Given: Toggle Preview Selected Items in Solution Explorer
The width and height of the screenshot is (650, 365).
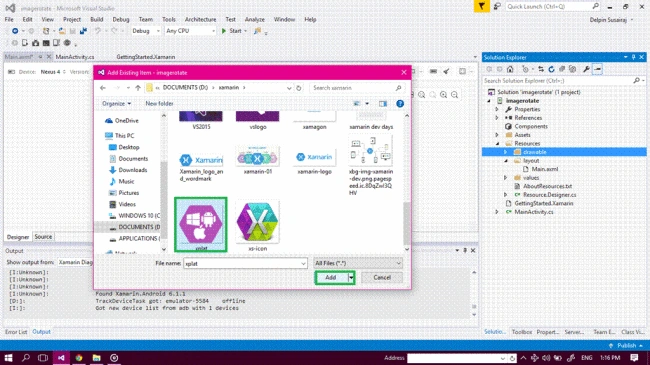Looking at the screenshot, I should [597, 69].
